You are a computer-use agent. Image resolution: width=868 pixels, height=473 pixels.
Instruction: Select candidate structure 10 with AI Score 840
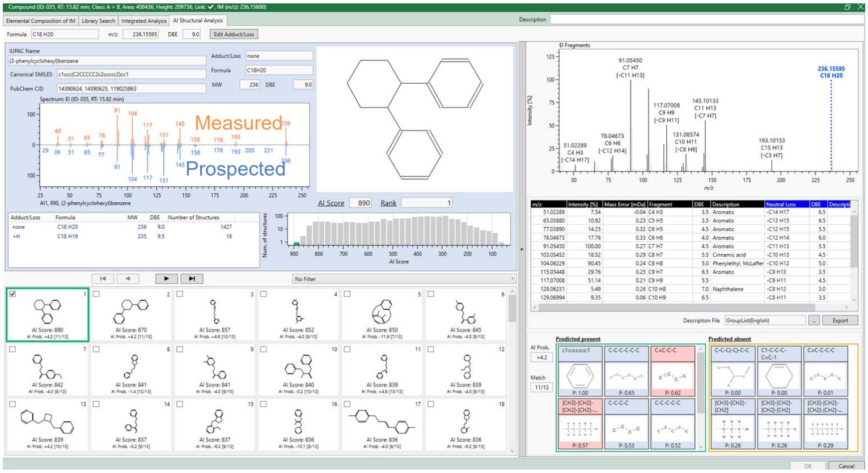coord(298,370)
